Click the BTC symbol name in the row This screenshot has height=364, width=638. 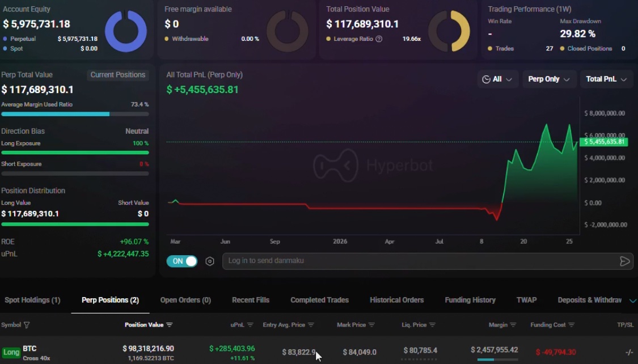[x=29, y=349]
